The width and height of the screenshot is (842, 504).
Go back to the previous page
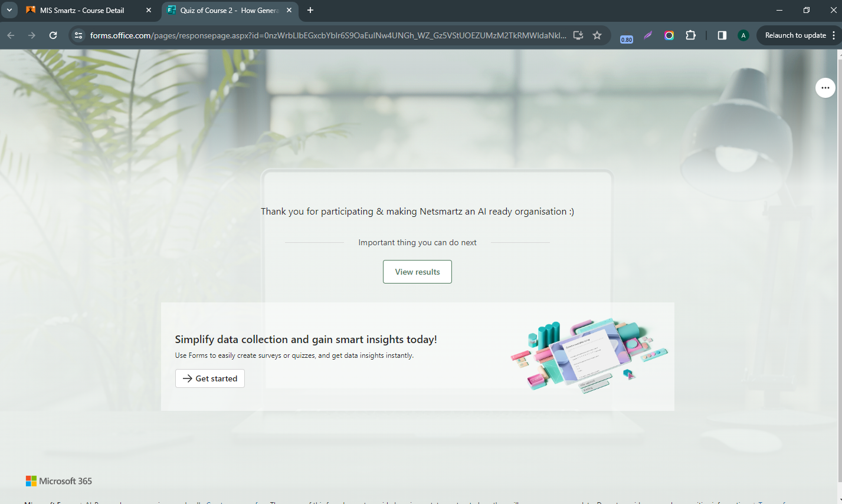[11, 35]
